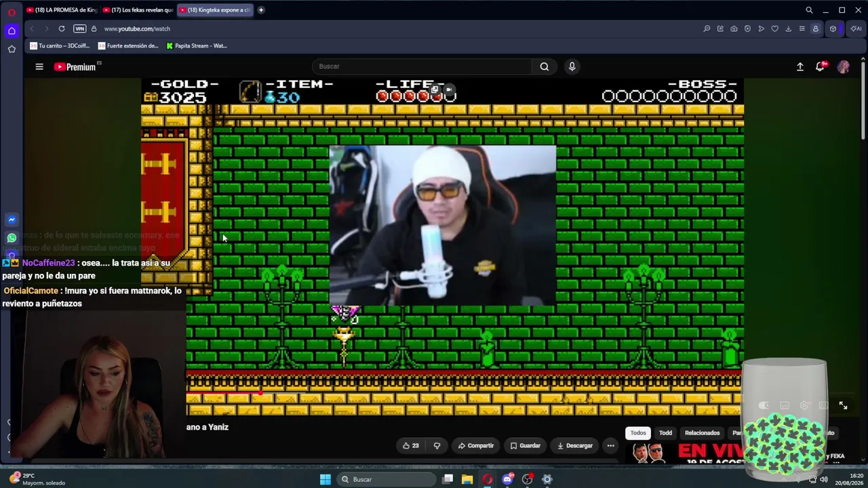Viewport: 868px width, 488px height.
Task: Reload the page with refresh icon
Action: point(62,28)
